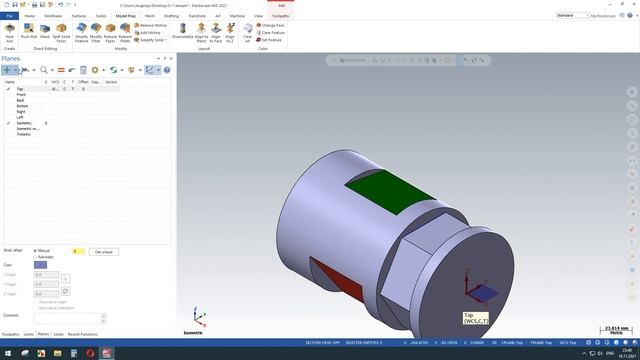
Task: Click Change Face in Color group
Action: 270,25
